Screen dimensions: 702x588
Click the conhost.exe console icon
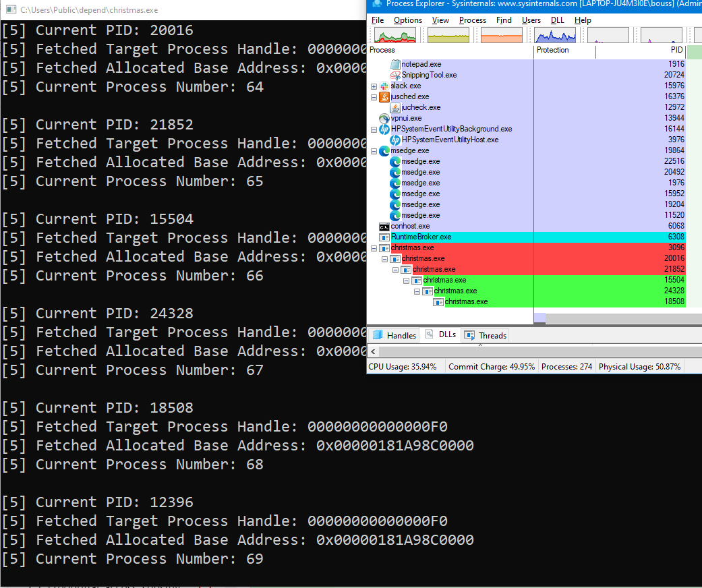(x=384, y=226)
